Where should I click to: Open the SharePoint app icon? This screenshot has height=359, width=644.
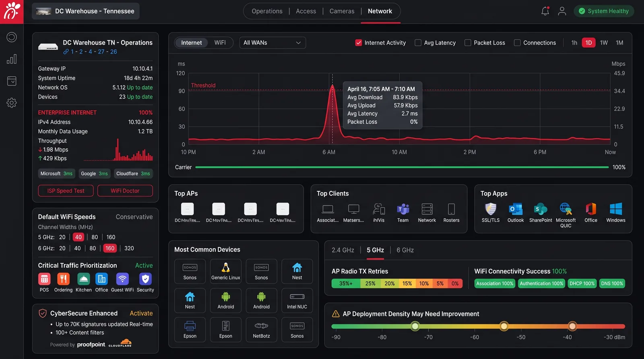(x=541, y=209)
